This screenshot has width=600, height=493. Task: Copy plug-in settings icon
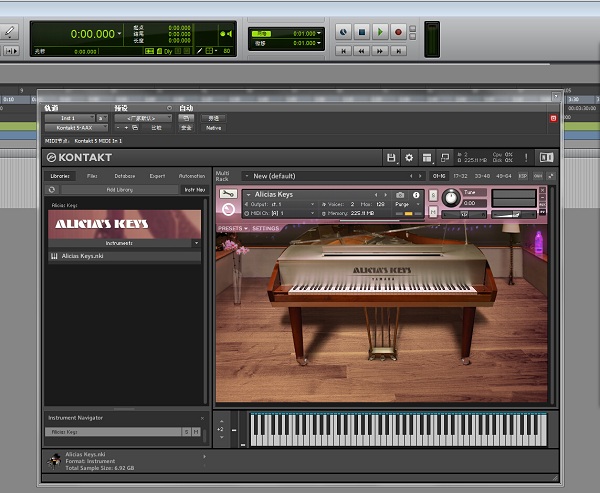135,128
